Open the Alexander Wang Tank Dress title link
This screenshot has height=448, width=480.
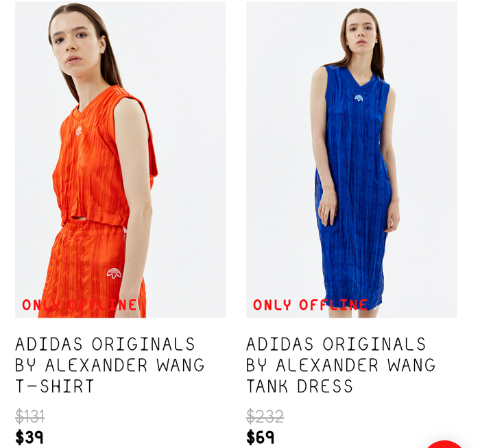(x=340, y=365)
